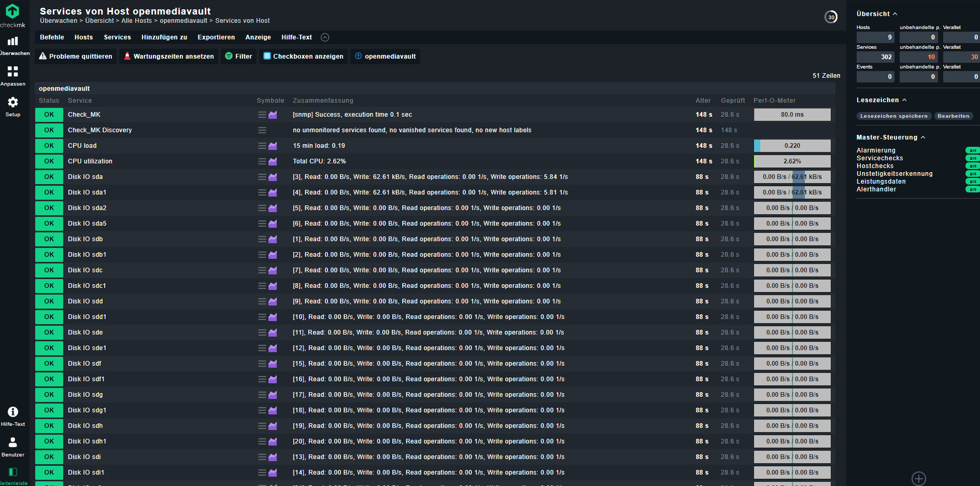Collapse the Übersicht sidebar section
This screenshot has height=486, width=980.
tap(877, 14)
